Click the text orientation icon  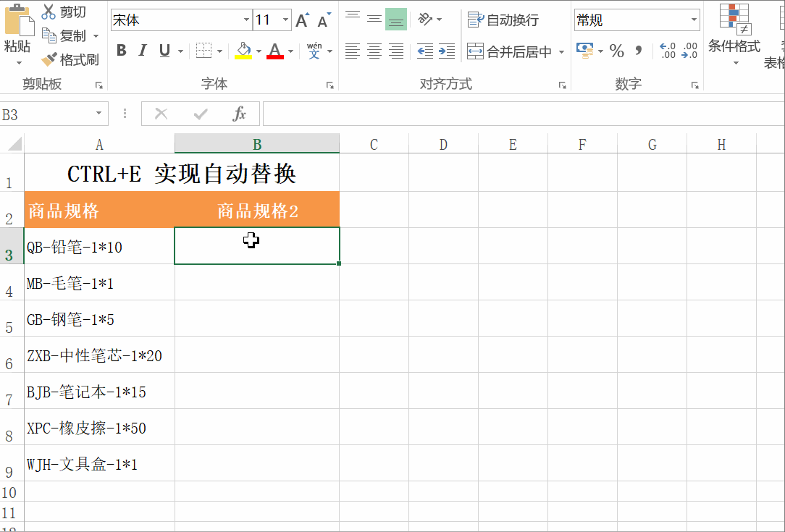[425, 20]
